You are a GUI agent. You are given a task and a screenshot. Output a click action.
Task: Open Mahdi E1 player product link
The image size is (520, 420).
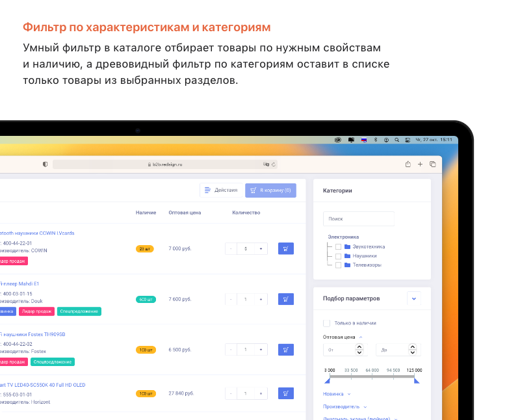coord(19,283)
